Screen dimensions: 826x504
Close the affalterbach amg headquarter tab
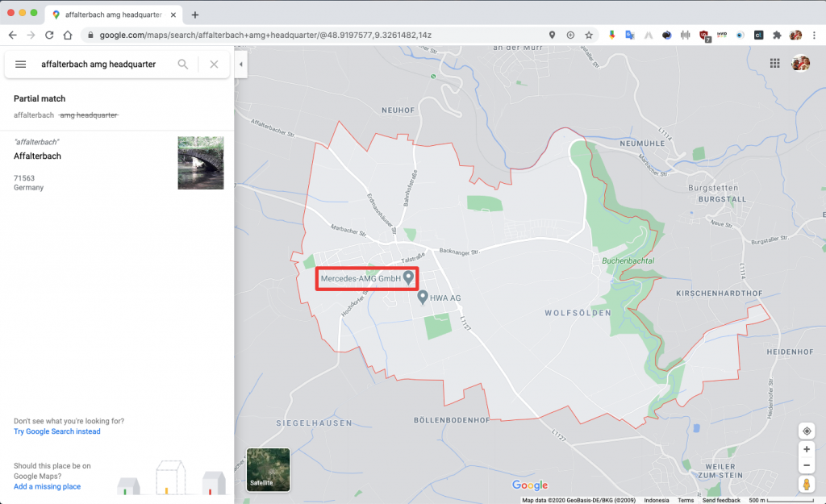[173, 15]
